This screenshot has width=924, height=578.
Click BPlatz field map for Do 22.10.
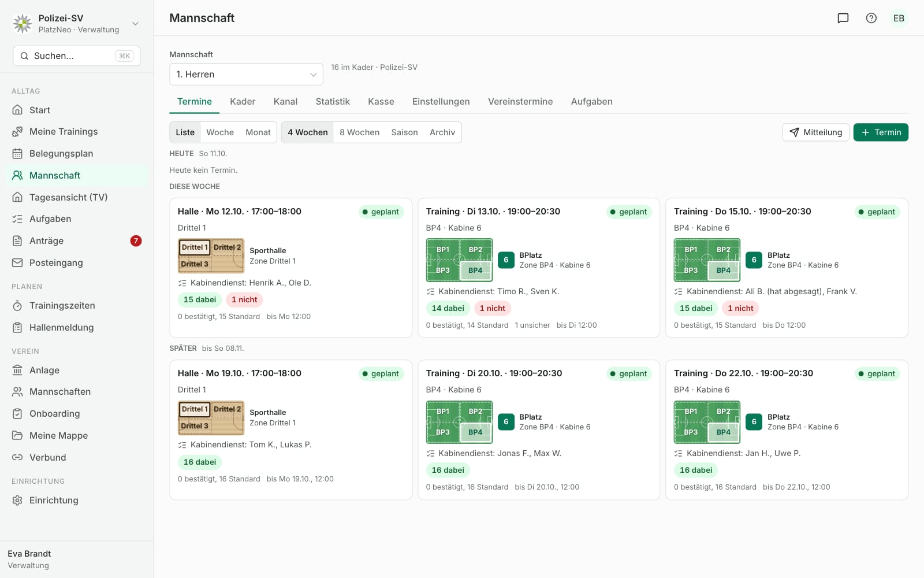click(707, 422)
